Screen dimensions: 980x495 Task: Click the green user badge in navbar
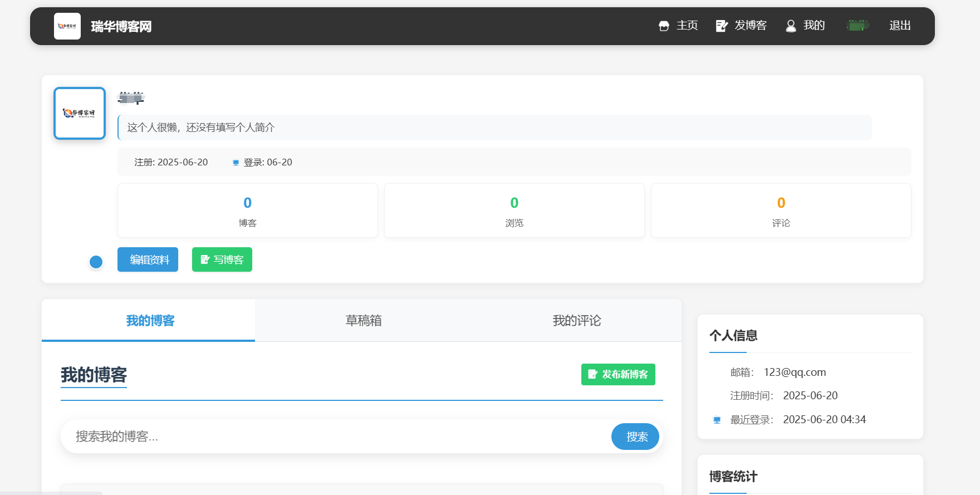click(x=857, y=25)
